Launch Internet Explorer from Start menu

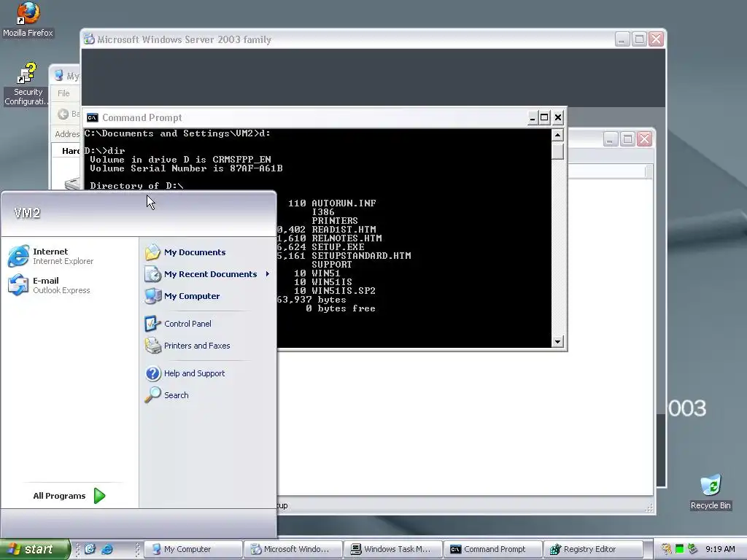[x=50, y=256]
